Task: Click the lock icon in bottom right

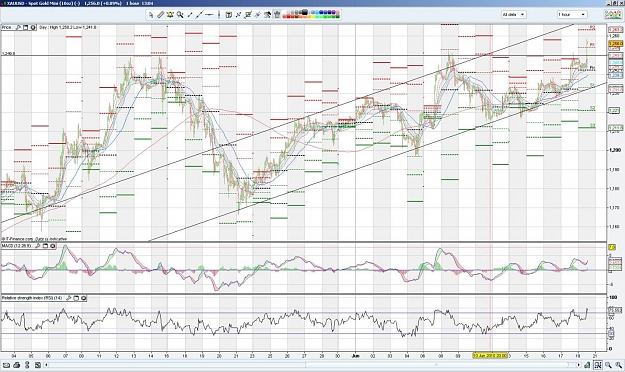Action: 588,364
